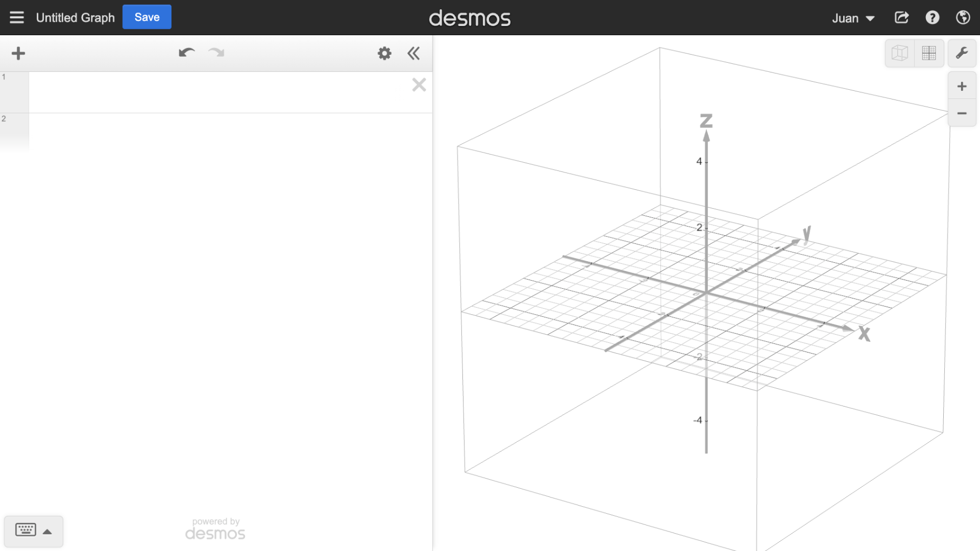Screen dimensions: 980x551
Task: Toggle the 3D cube view mode
Action: click(899, 53)
